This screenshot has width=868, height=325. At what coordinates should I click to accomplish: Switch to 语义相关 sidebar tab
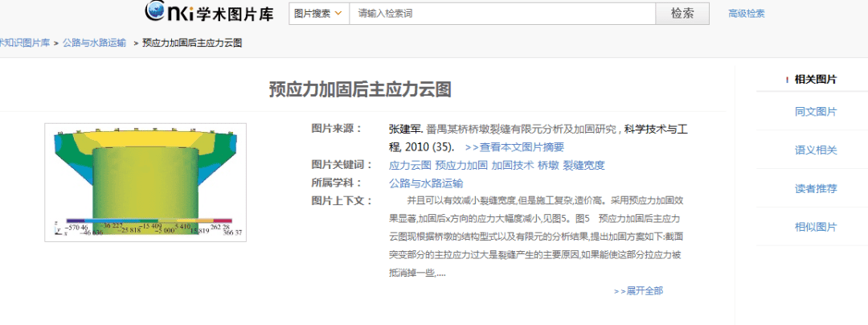(816, 150)
